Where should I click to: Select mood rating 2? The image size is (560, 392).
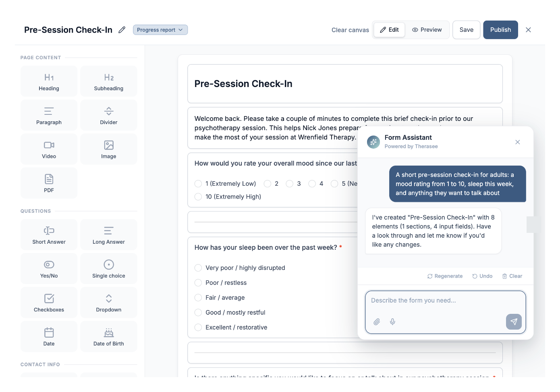click(268, 184)
